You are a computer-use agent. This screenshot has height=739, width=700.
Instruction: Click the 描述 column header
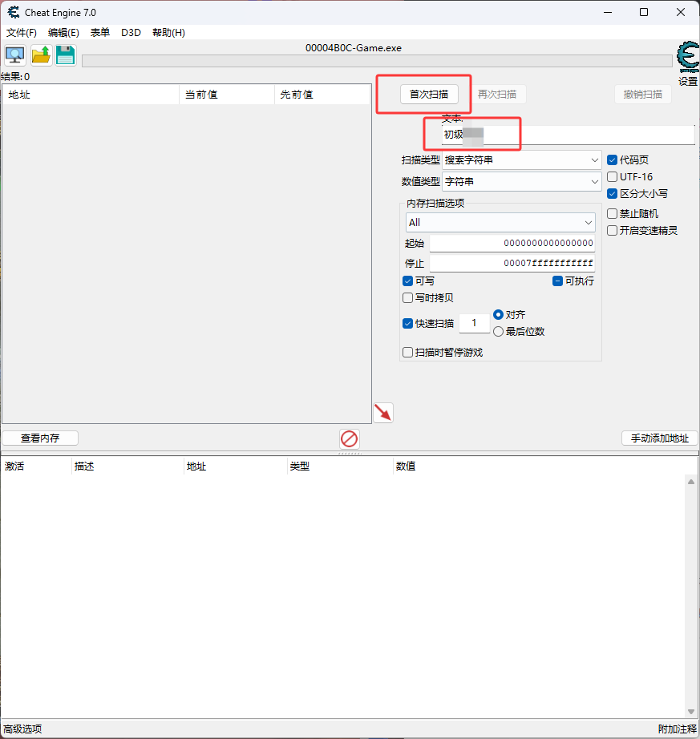pos(127,466)
